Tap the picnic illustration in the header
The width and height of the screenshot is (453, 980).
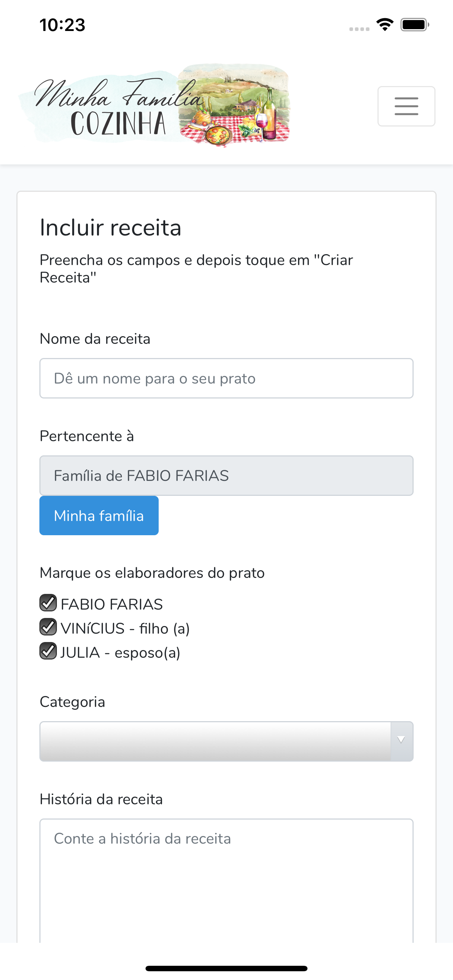coord(234,105)
